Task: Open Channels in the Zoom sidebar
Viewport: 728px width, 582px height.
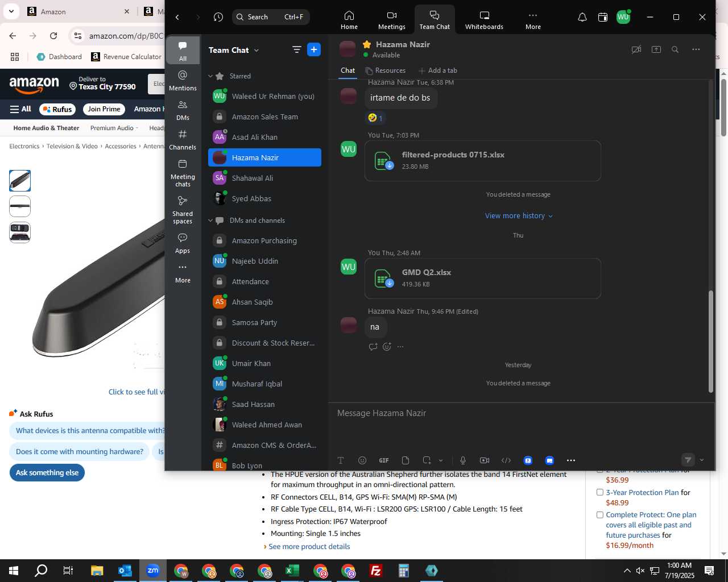Action: (x=183, y=139)
